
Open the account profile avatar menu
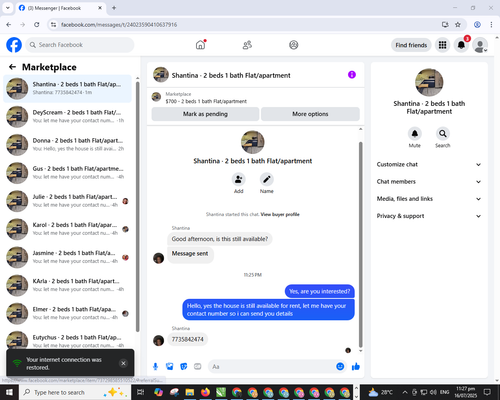point(480,45)
